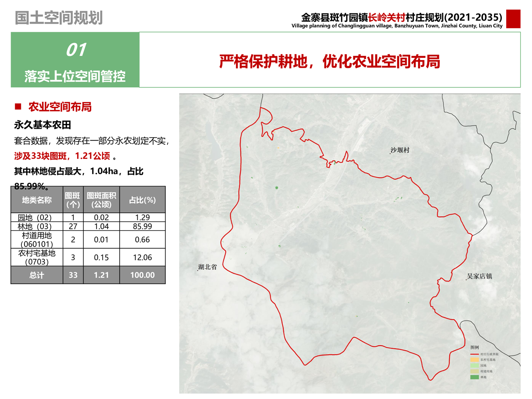
Task: Click the 永久基本农田 bold heading
Action: click(x=43, y=125)
